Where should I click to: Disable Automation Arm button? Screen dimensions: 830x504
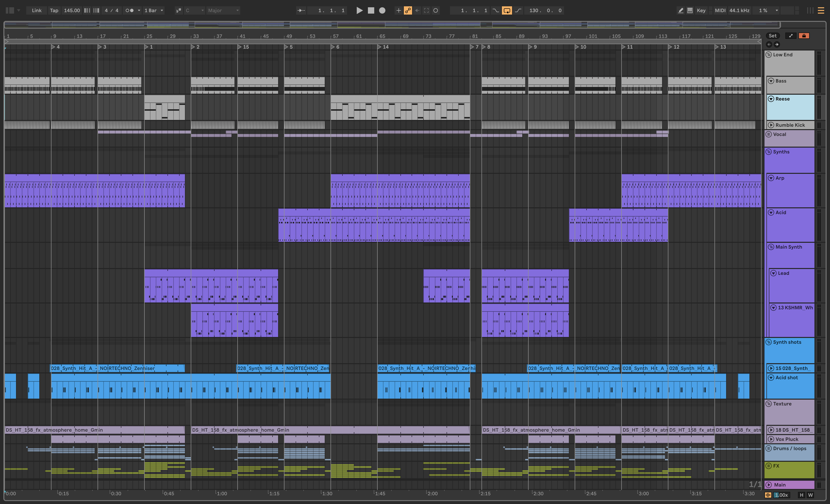(x=407, y=10)
